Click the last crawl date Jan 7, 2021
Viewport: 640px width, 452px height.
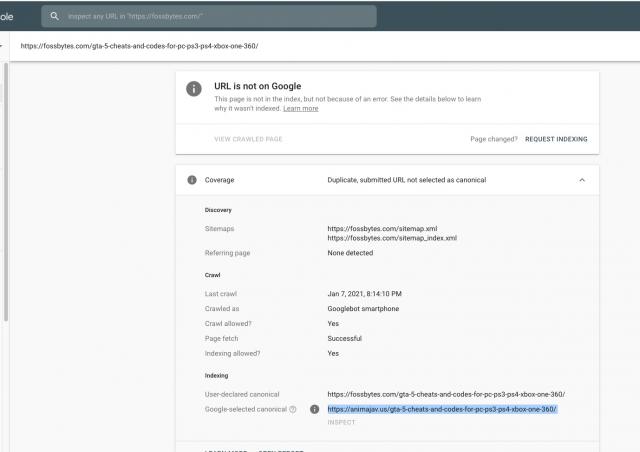pyautogui.click(x=364, y=294)
